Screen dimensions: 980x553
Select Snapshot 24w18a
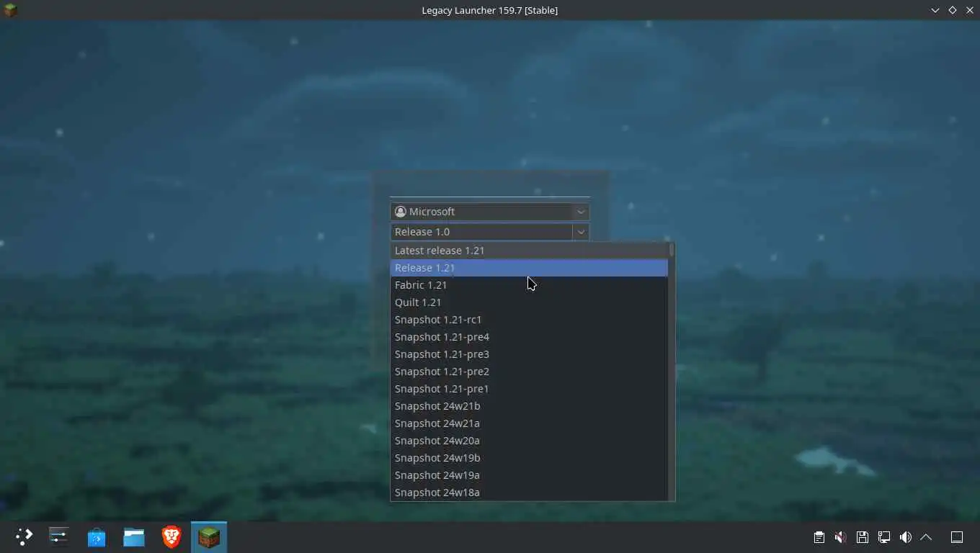pyautogui.click(x=529, y=493)
